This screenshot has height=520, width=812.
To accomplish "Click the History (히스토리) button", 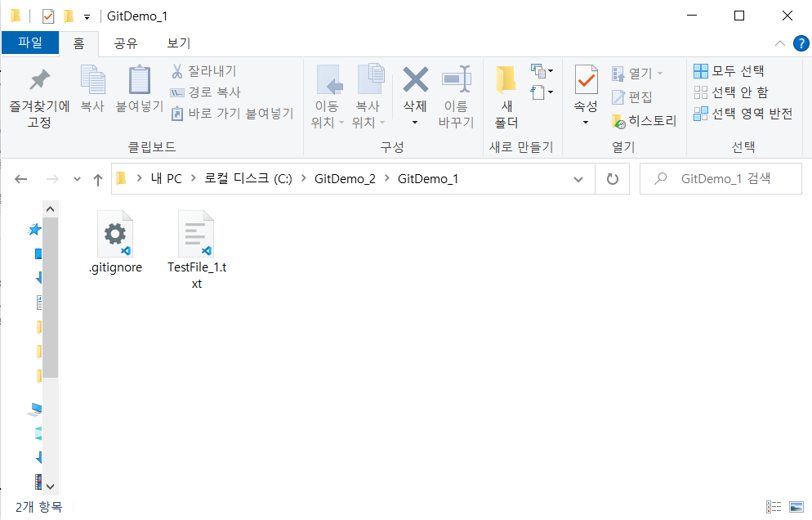I will (644, 121).
